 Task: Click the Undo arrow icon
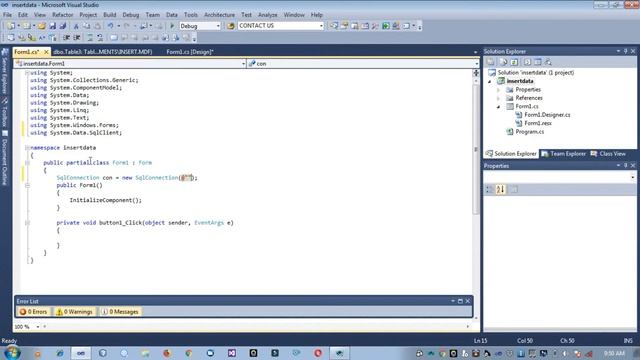[110, 26]
